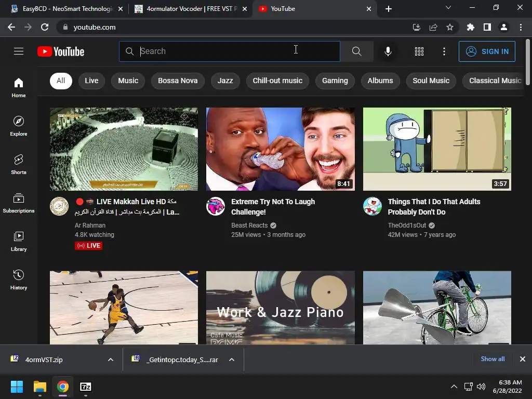Open Chrome tab search chevron
The image size is (532, 399).
pos(448,7)
